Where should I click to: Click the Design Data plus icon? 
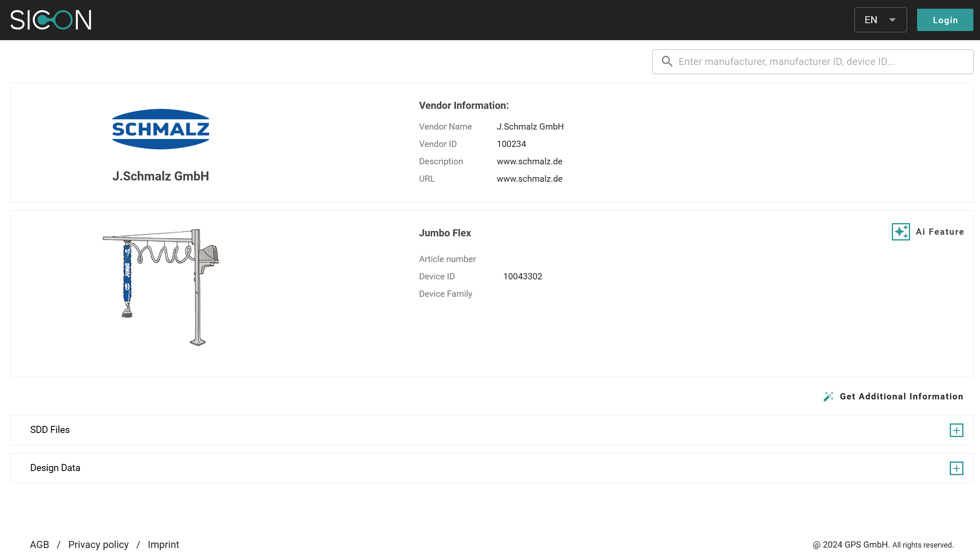[956, 469]
